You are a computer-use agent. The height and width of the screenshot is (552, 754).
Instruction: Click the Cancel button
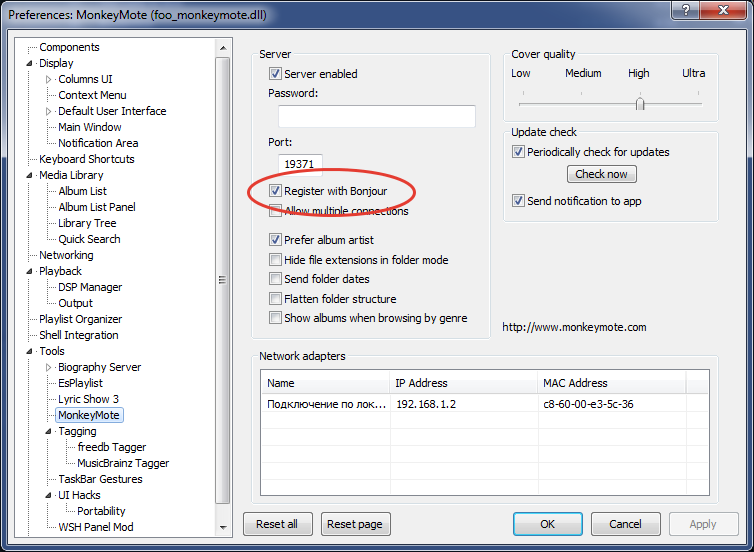(x=625, y=524)
